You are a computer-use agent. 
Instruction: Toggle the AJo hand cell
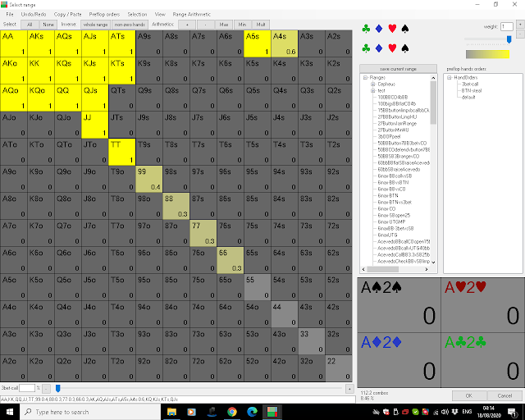click(13, 125)
